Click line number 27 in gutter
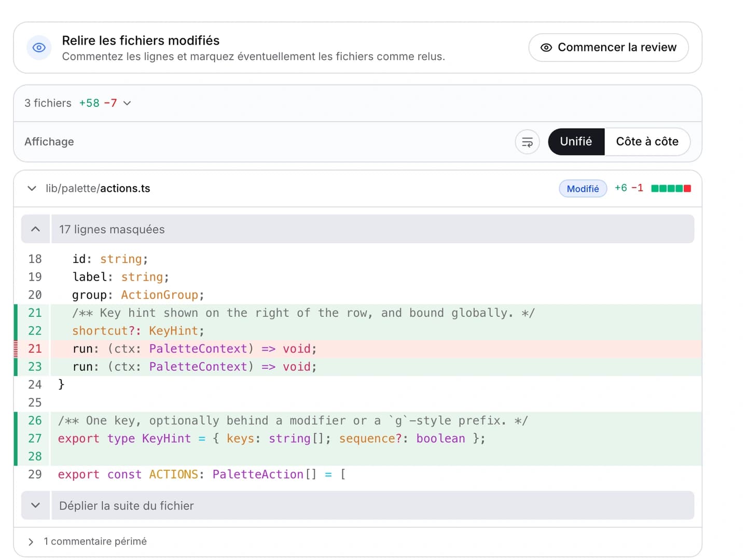Image resolution: width=747 pixels, height=560 pixels. pos(35,438)
